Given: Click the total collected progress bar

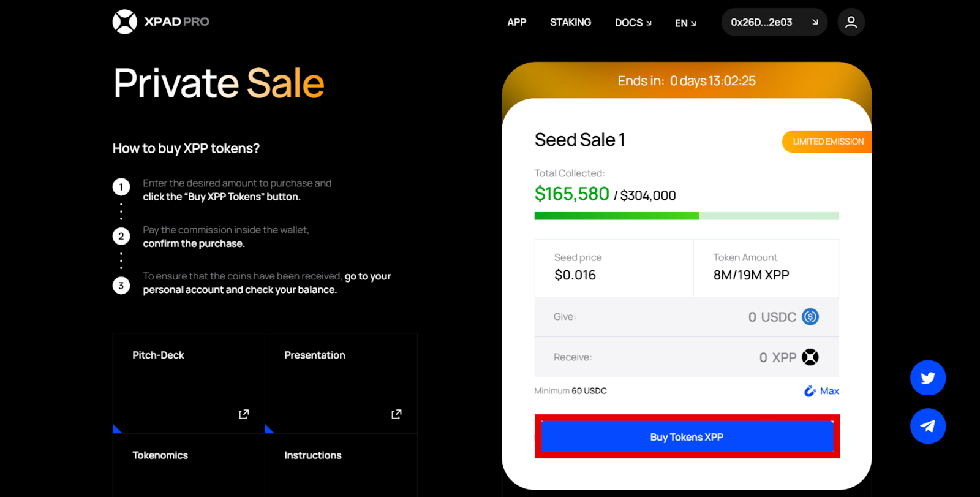Looking at the screenshot, I should tap(687, 216).
